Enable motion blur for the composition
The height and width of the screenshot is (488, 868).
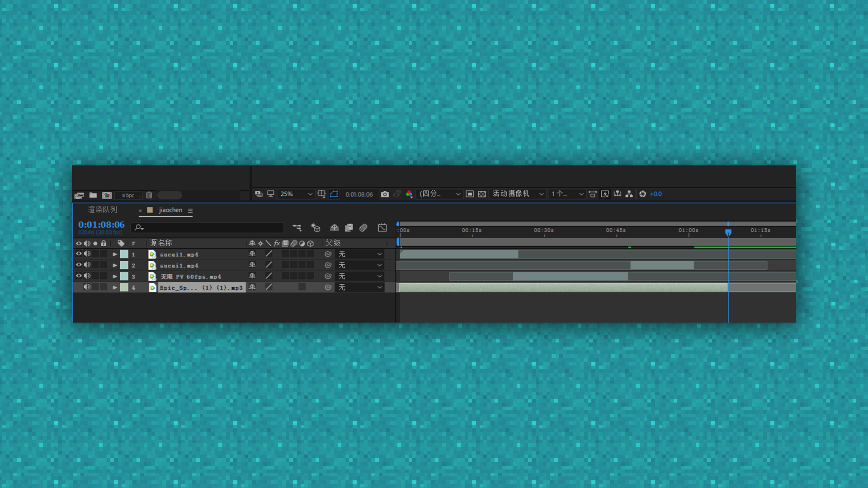point(363,227)
